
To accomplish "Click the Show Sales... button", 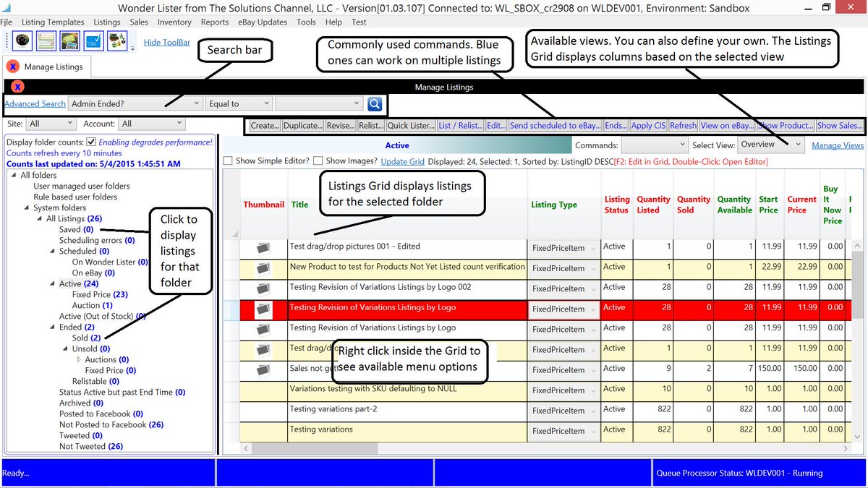I will click(x=839, y=126).
